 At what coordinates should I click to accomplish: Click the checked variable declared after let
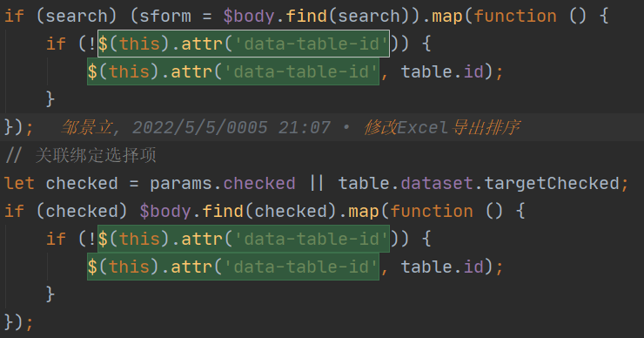click(x=82, y=184)
